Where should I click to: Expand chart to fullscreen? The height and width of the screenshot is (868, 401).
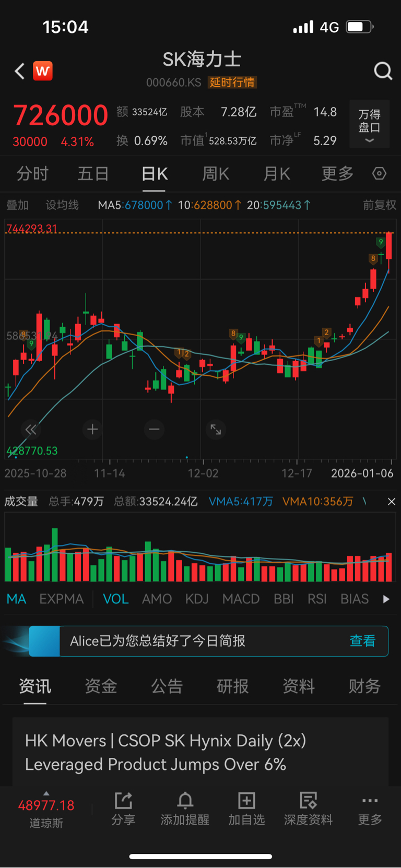click(216, 430)
